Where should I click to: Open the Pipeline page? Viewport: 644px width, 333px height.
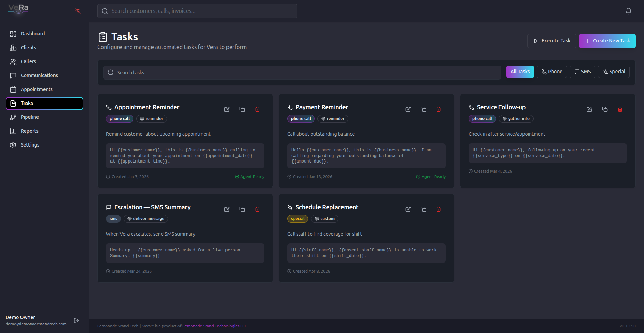(x=44, y=117)
